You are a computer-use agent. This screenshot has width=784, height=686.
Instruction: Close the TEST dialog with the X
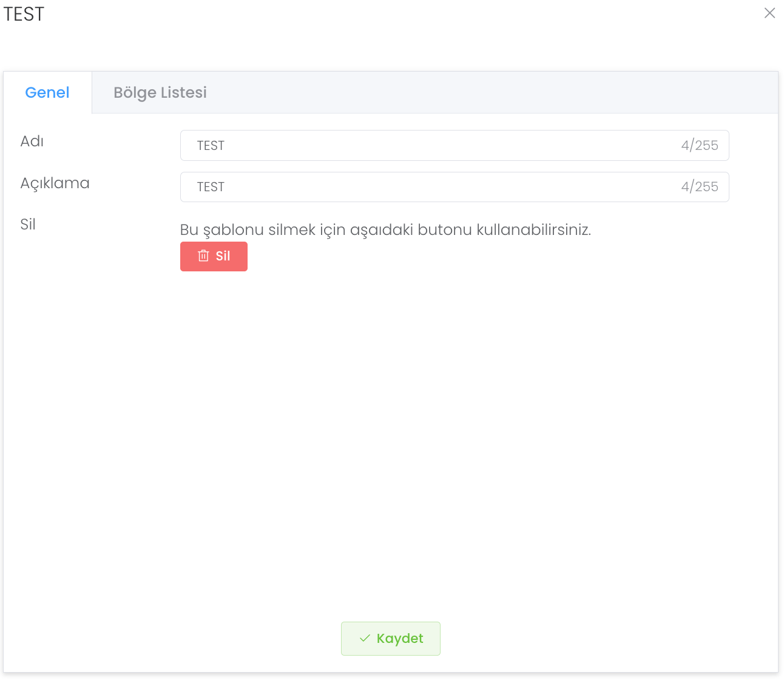pos(769,13)
